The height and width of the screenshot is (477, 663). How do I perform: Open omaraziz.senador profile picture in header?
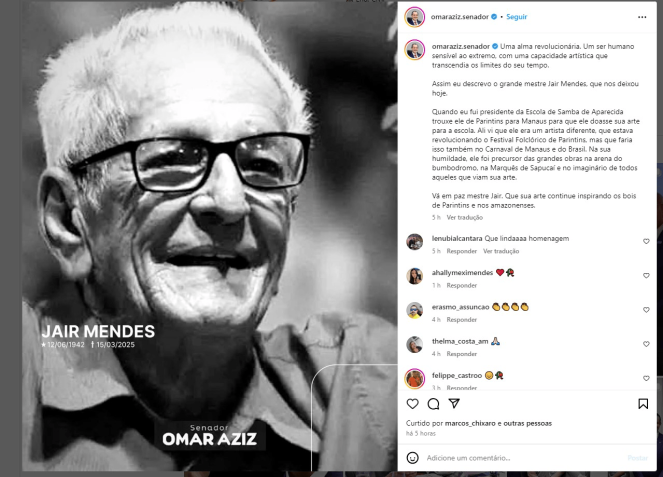click(414, 17)
